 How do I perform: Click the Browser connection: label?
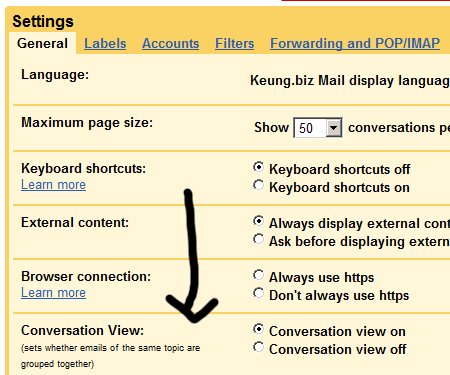86,277
